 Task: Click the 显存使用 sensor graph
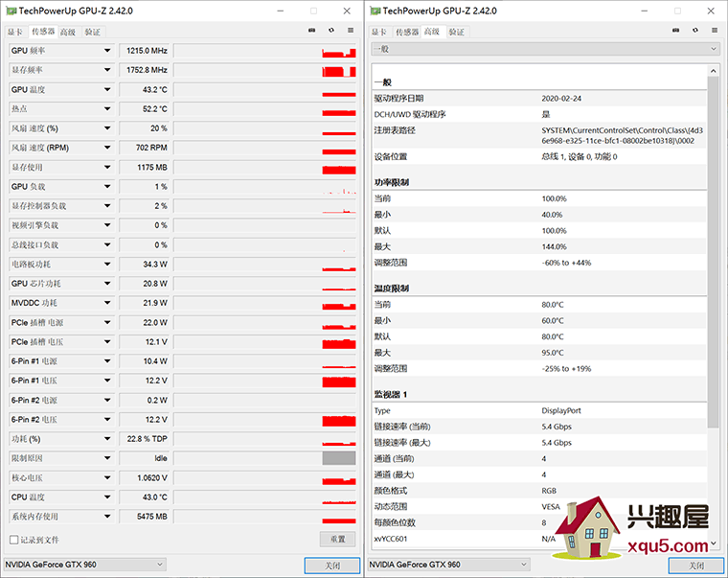tap(265, 168)
